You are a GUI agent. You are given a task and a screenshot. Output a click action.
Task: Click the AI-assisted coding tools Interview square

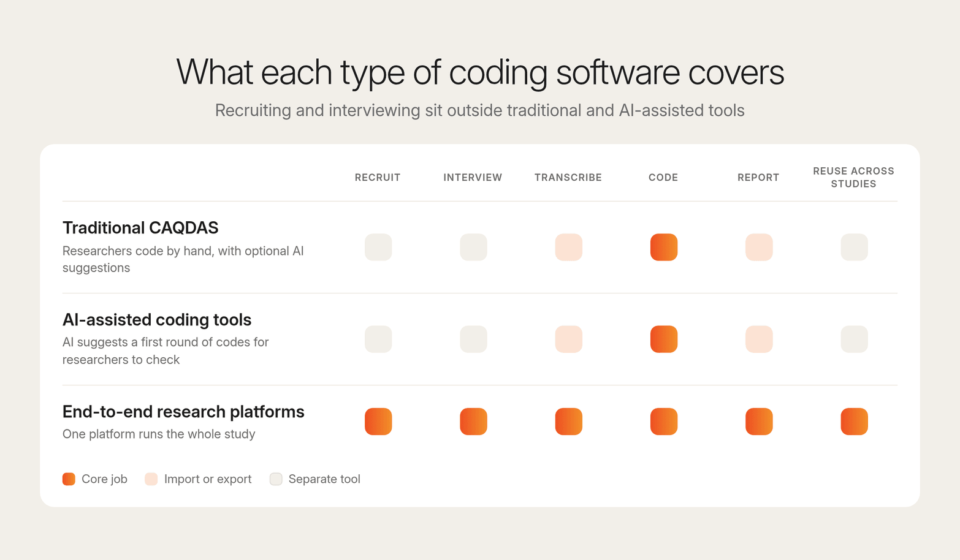(473, 339)
